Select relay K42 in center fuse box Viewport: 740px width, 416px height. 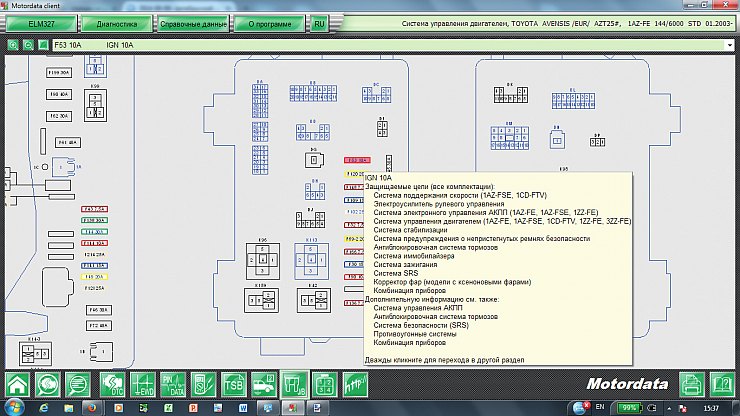(x=313, y=300)
